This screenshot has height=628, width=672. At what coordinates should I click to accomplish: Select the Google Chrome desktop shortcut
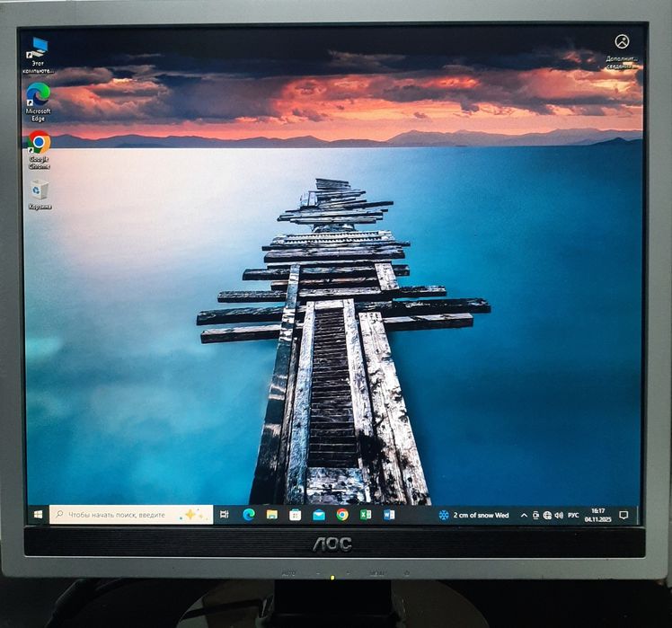tap(39, 150)
